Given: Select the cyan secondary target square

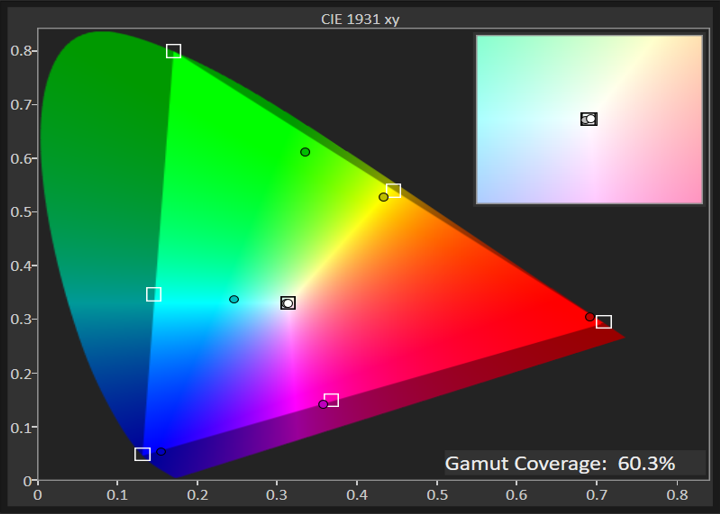Looking at the screenshot, I should click(x=153, y=294).
